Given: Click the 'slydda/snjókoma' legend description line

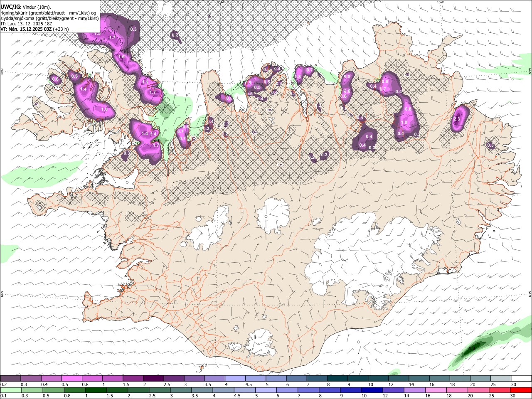Looking at the screenshot, I should pos(49,18).
